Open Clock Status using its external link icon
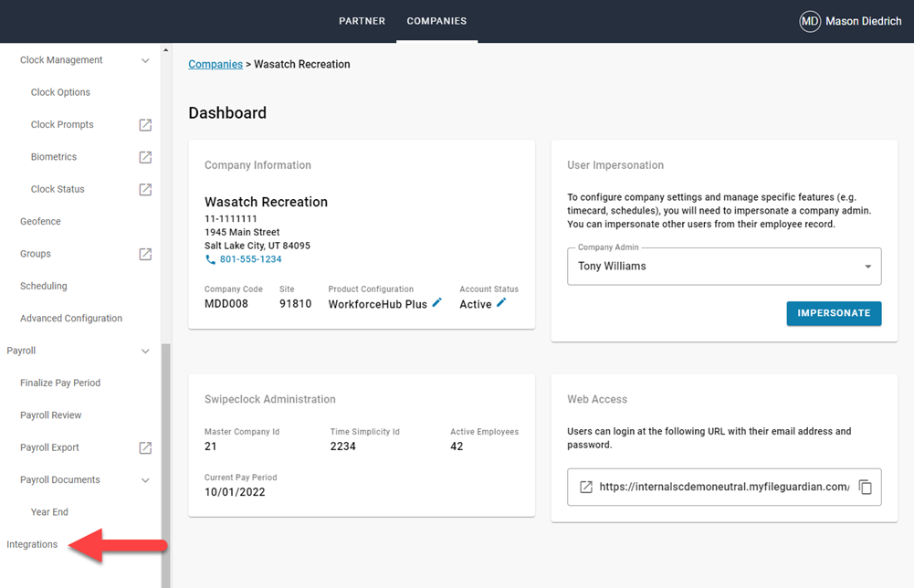This screenshot has height=588, width=914. click(145, 189)
